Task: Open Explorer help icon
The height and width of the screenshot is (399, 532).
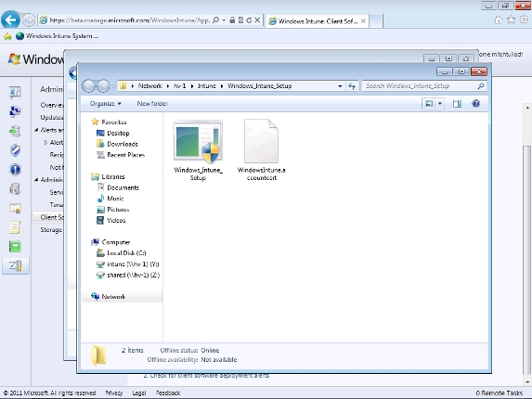Action: click(x=475, y=103)
